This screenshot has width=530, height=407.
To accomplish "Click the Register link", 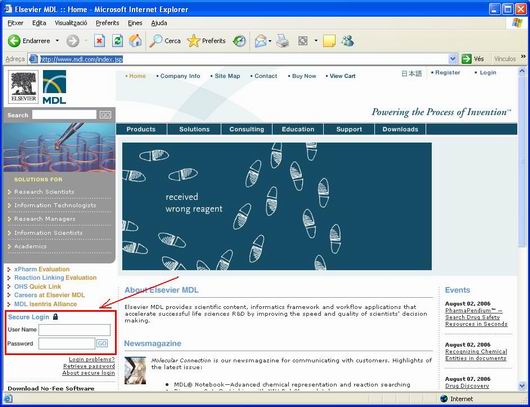I will point(448,72).
